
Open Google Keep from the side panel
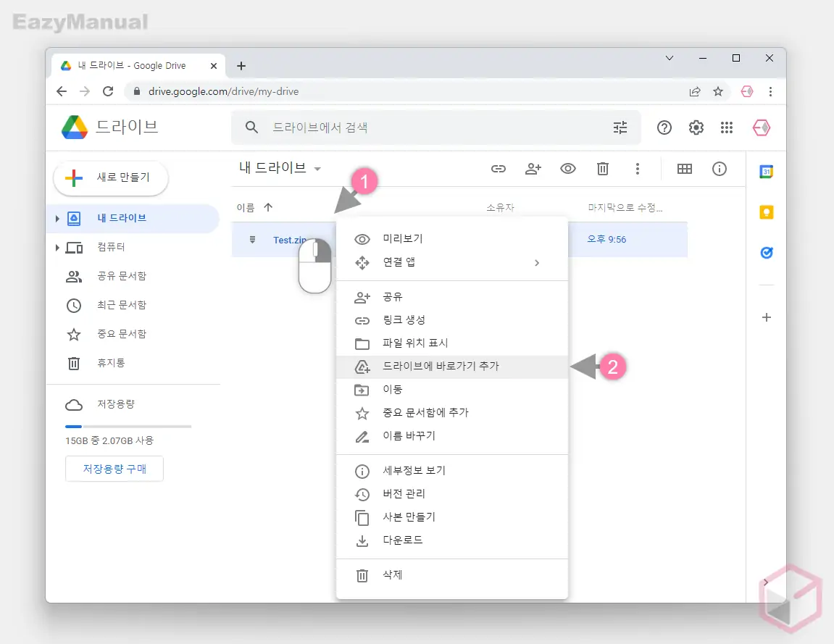click(x=766, y=212)
